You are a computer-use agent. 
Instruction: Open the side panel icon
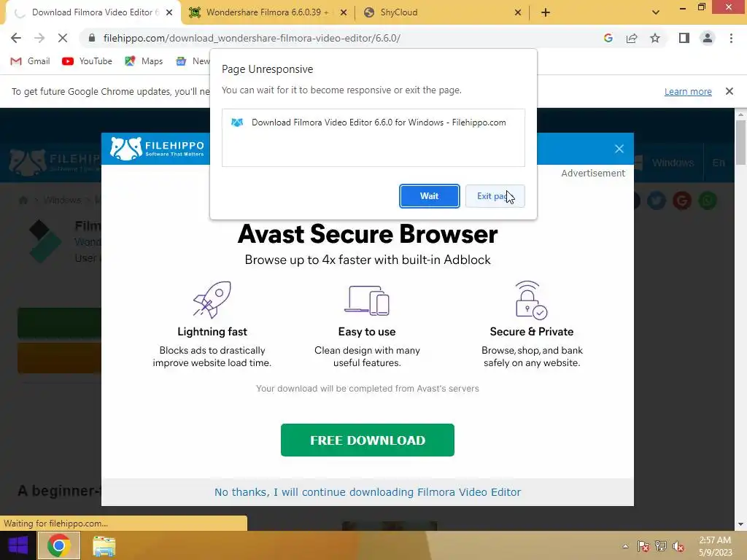(684, 38)
